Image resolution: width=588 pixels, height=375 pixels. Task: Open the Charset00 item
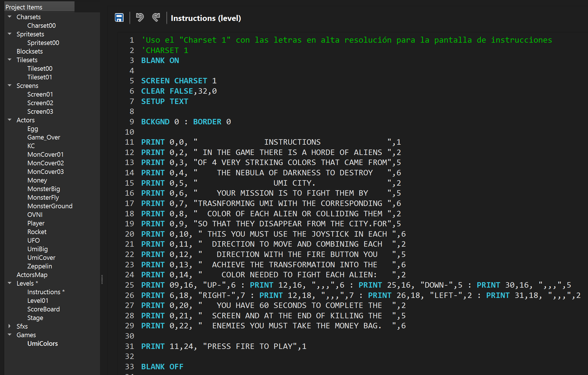pos(41,25)
